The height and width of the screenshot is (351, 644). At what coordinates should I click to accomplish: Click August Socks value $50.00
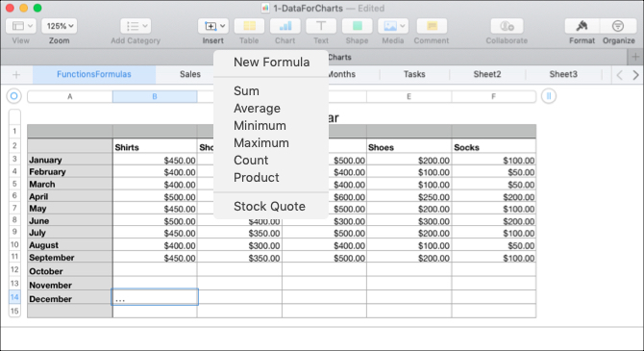[x=494, y=245]
